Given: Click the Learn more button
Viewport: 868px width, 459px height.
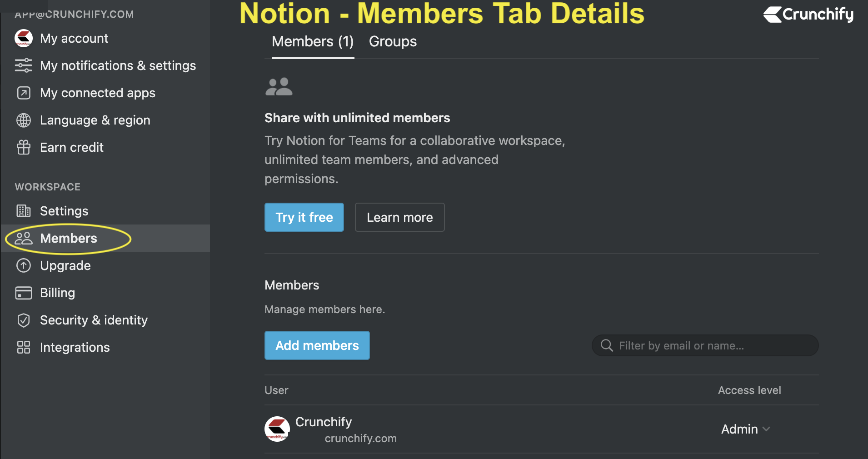Looking at the screenshot, I should click(399, 217).
